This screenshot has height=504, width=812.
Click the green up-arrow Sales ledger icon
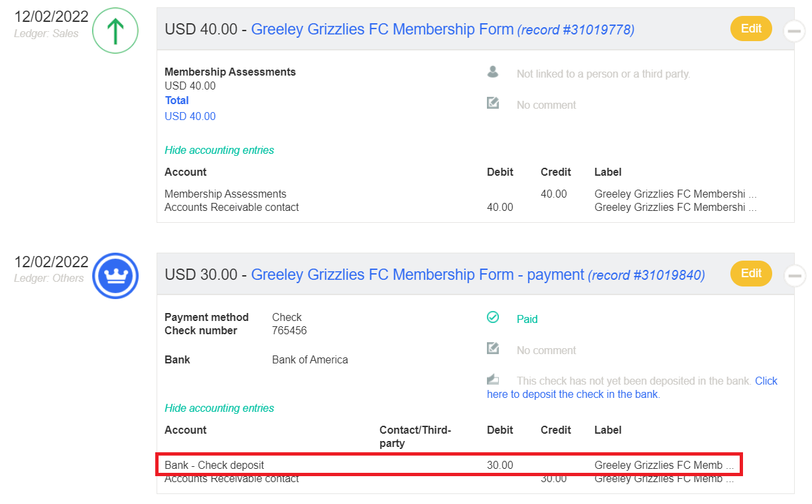pos(115,31)
